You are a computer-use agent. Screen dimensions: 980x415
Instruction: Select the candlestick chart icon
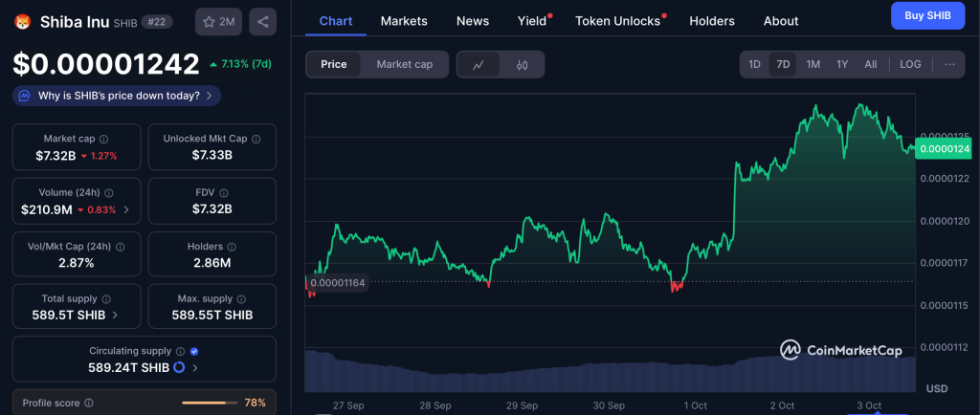pyautogui.click(x=522, y=64)
